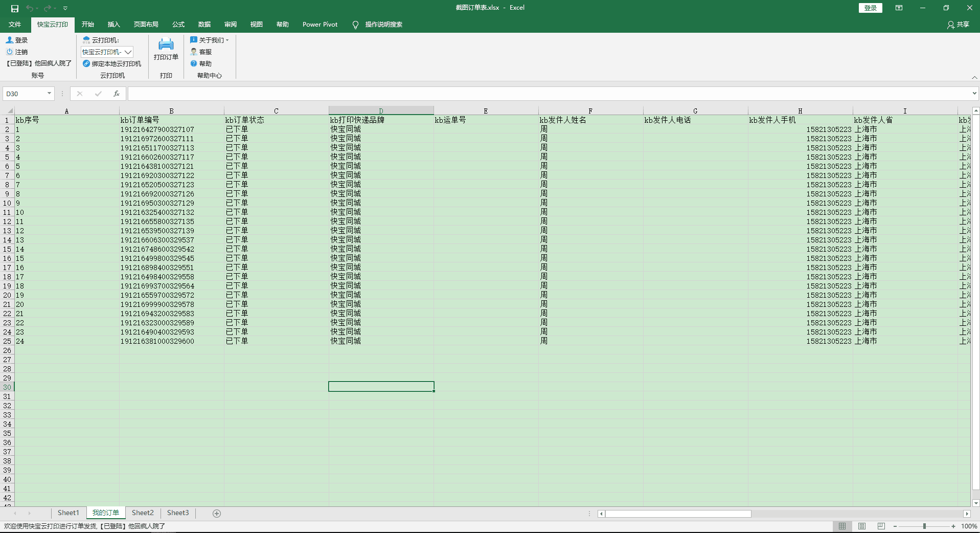Switch to the 公式 ribbon tab
The width and height of the screenshot is (980, 533).
(x=178, y=25)
